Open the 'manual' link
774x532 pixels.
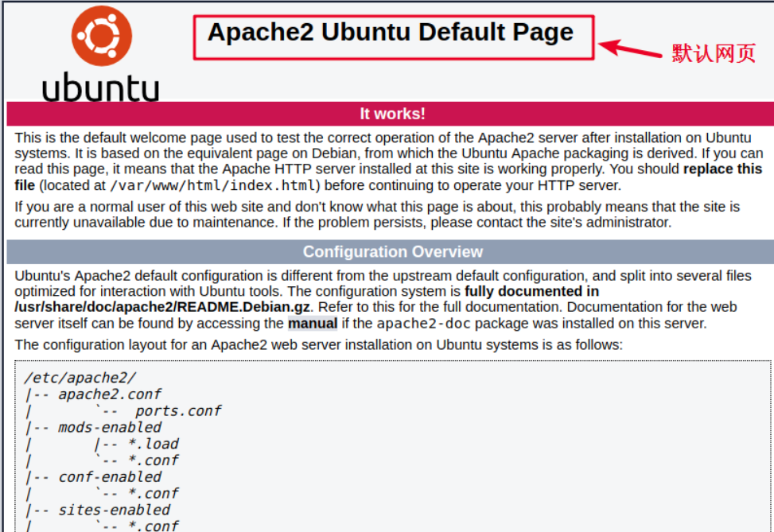(x=313, y=323)
